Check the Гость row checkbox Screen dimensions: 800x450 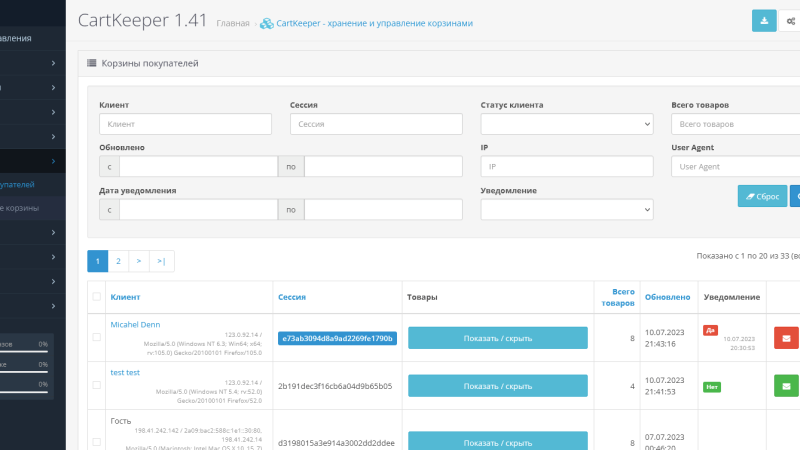click(x=96, y=442)
